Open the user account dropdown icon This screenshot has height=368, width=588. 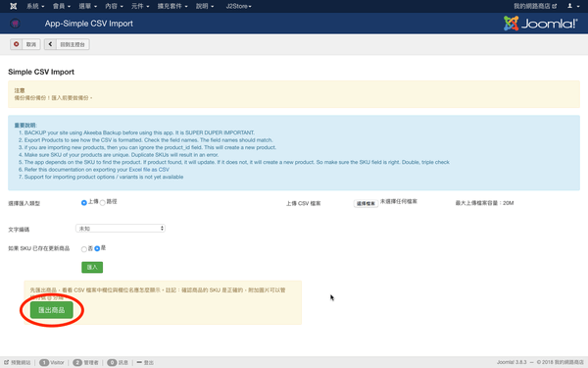click(572, 6)
